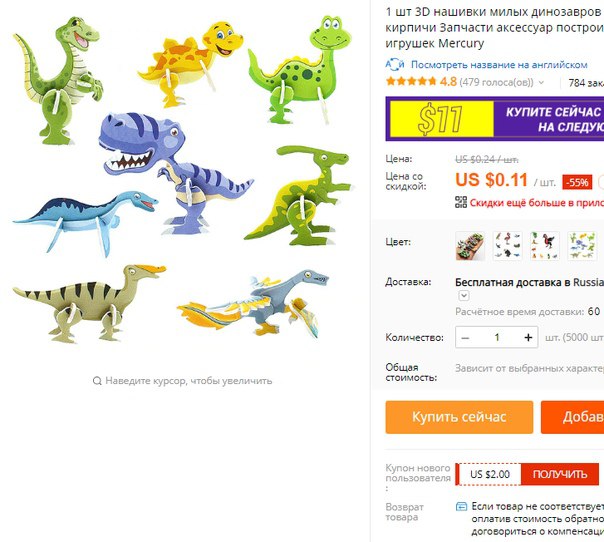Increase quantity with the plus button

click(528, 337)
